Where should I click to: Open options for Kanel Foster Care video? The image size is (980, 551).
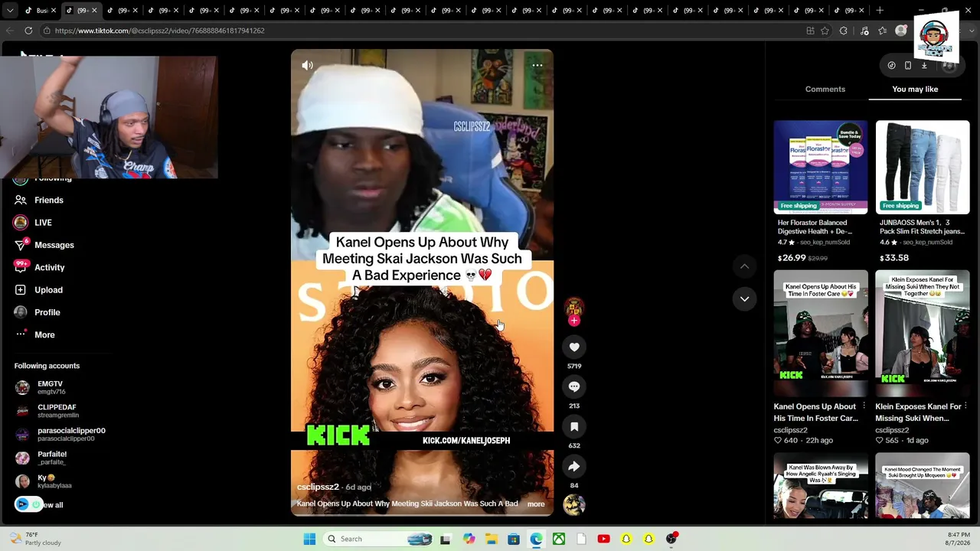tap(864, 406)
